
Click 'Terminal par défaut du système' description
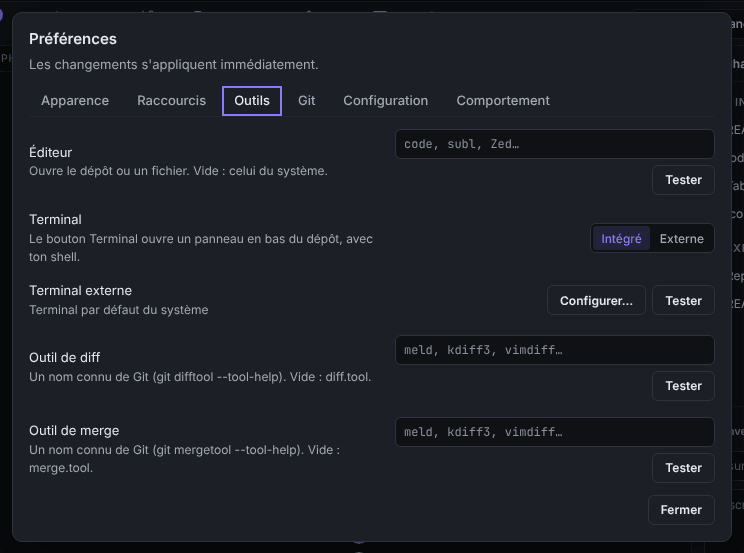(119, 310)
